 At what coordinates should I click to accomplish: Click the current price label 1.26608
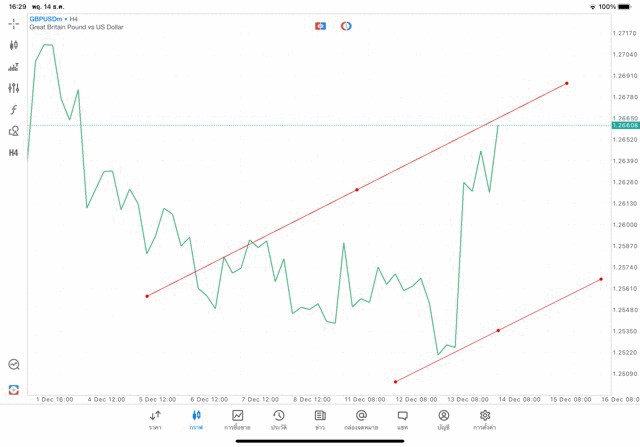[x=625, y=126]
